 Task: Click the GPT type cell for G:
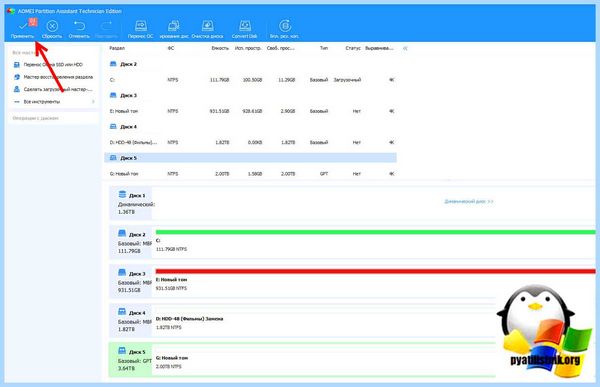pyautogui.click(x=324, y=174)
